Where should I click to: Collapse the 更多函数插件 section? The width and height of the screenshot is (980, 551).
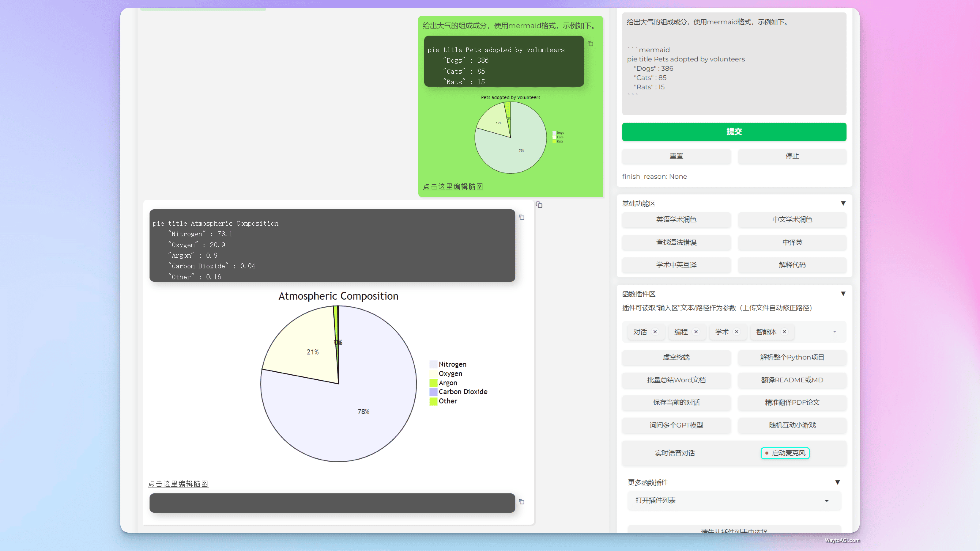[837, 482]
